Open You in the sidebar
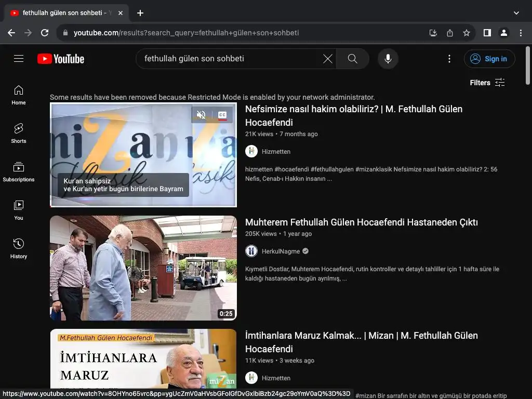 pyautogui.click(x=19, y=211)
